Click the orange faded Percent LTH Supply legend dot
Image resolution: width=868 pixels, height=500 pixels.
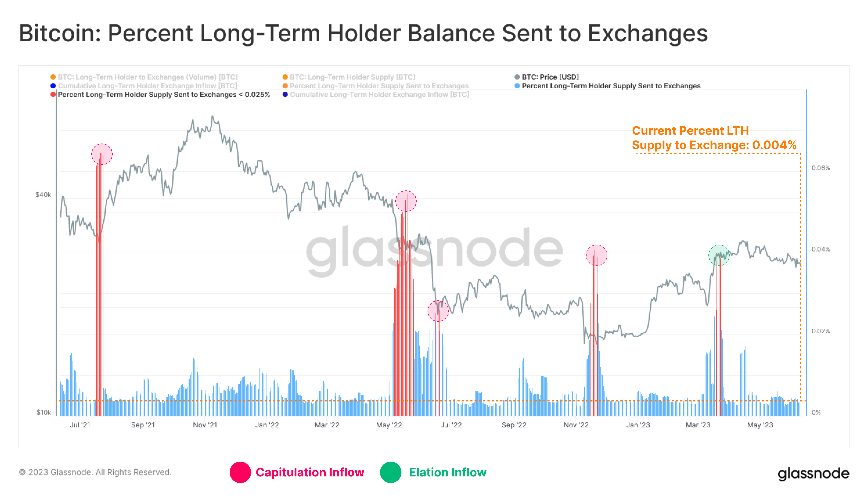pyautogui.click(x=285, y=86)
